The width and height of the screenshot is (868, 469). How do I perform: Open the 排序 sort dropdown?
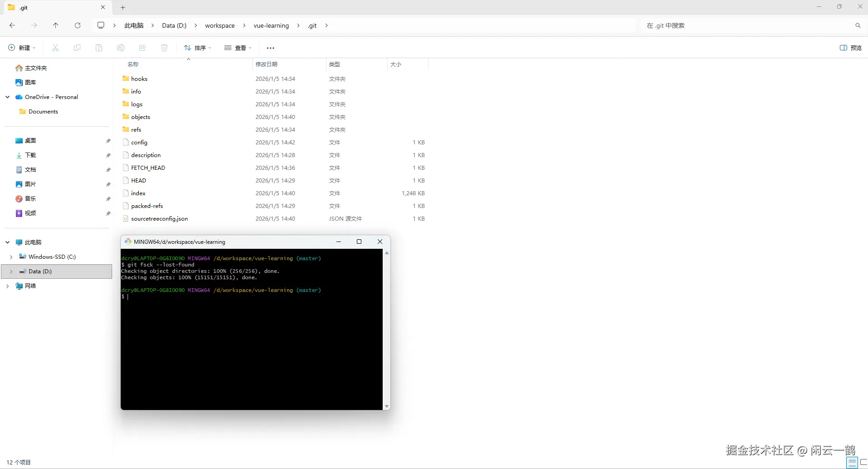tap(197, 48)
